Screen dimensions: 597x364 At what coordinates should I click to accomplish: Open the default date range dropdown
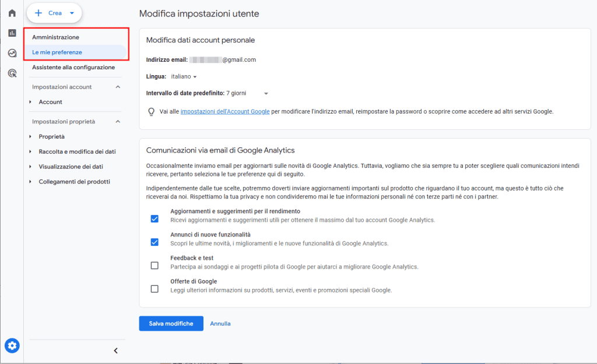(x=247, y=93)
